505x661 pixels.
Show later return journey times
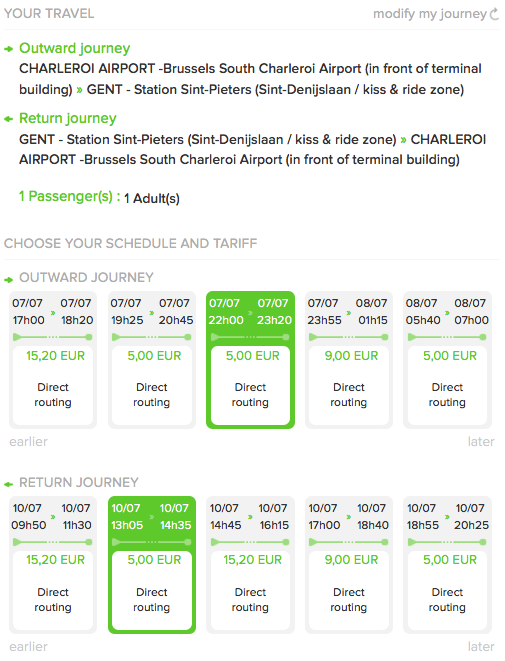point(481,646)
